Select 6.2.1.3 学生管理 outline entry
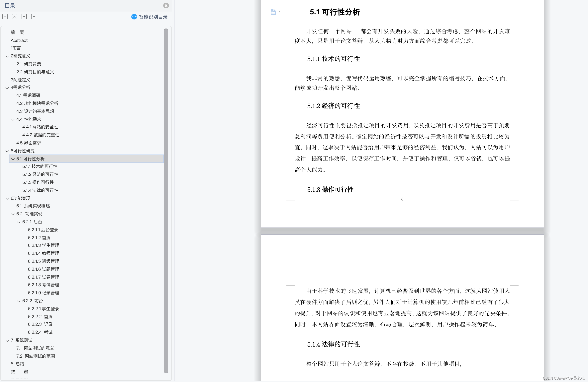The image size is (588, 382). (44, 245)
